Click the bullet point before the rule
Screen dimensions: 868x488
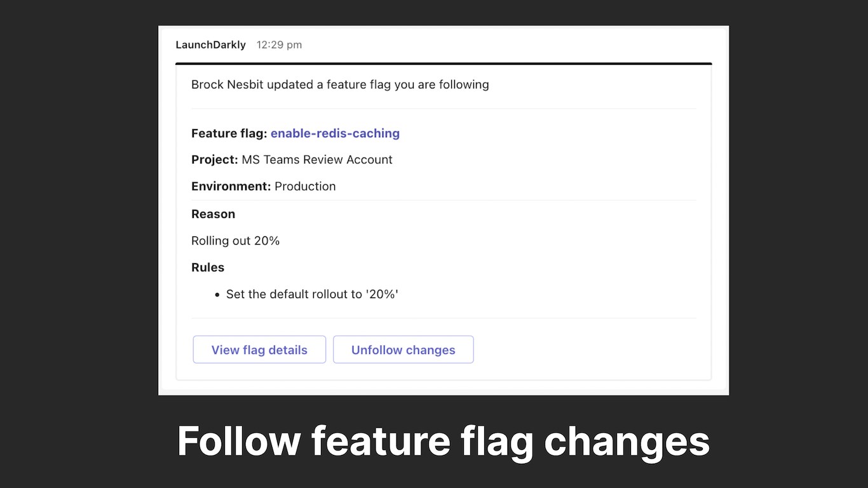pos(217,295)
